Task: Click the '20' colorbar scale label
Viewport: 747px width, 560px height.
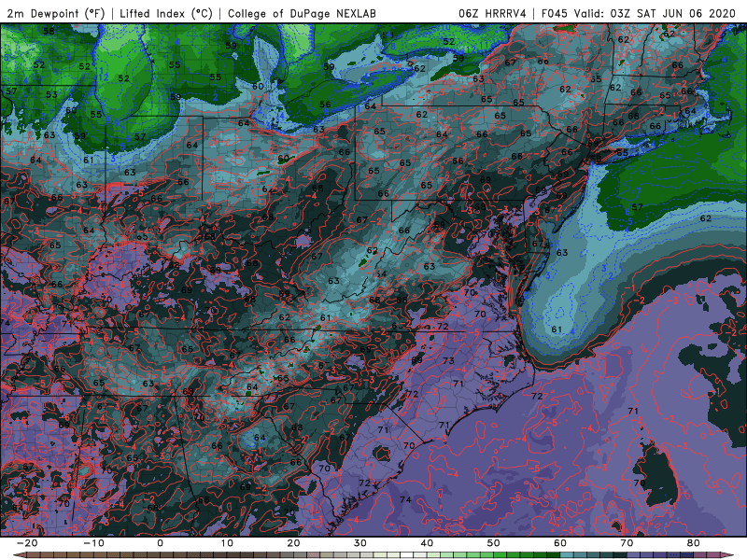Action: 293,543
